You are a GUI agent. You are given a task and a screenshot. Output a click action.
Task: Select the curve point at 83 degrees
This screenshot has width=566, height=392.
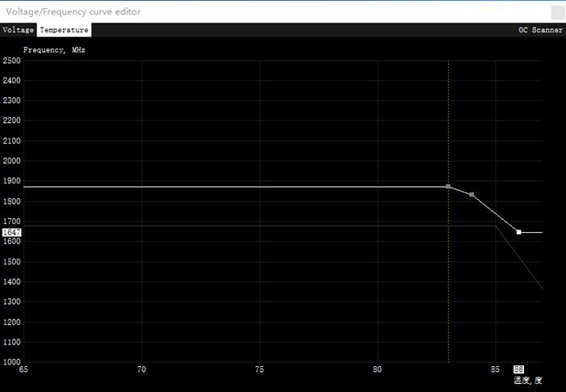tap(448, 187)
